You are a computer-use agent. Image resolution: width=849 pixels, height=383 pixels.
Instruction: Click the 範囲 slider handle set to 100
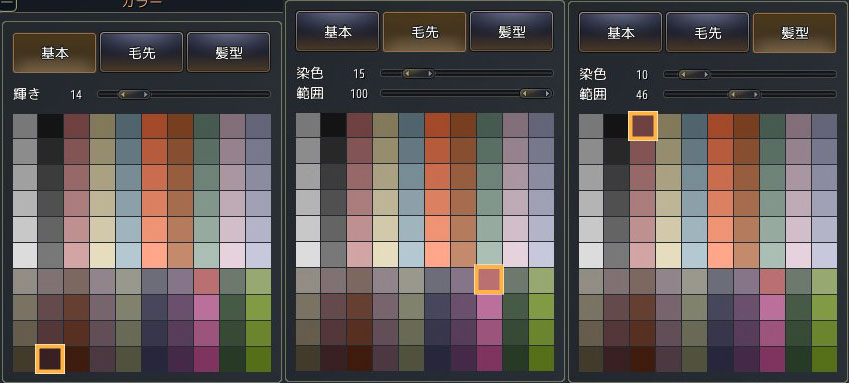[x=535, y=94]
